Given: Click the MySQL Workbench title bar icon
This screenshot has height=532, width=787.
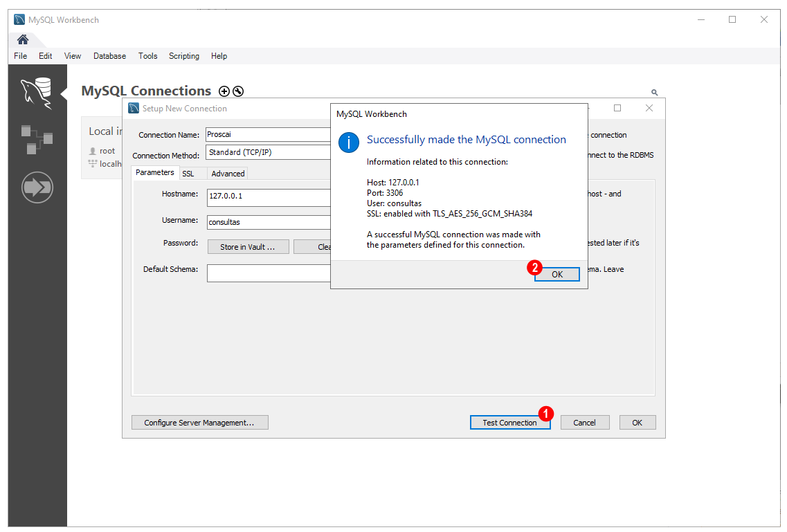Looking at the screenshot, I should coord(19,19).
